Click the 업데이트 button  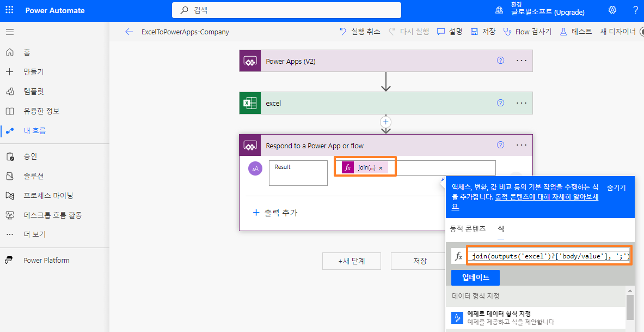[x=475, y=277]
